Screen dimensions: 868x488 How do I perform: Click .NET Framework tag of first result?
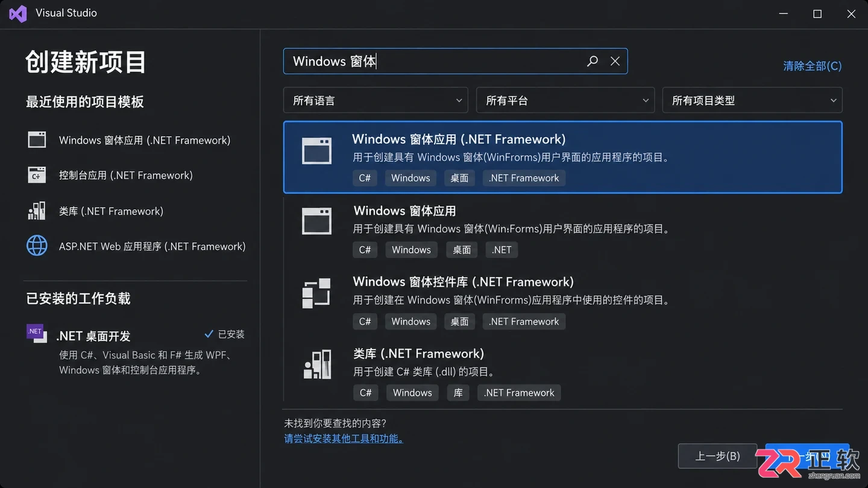pyautogui.click(x=524, y=178)
